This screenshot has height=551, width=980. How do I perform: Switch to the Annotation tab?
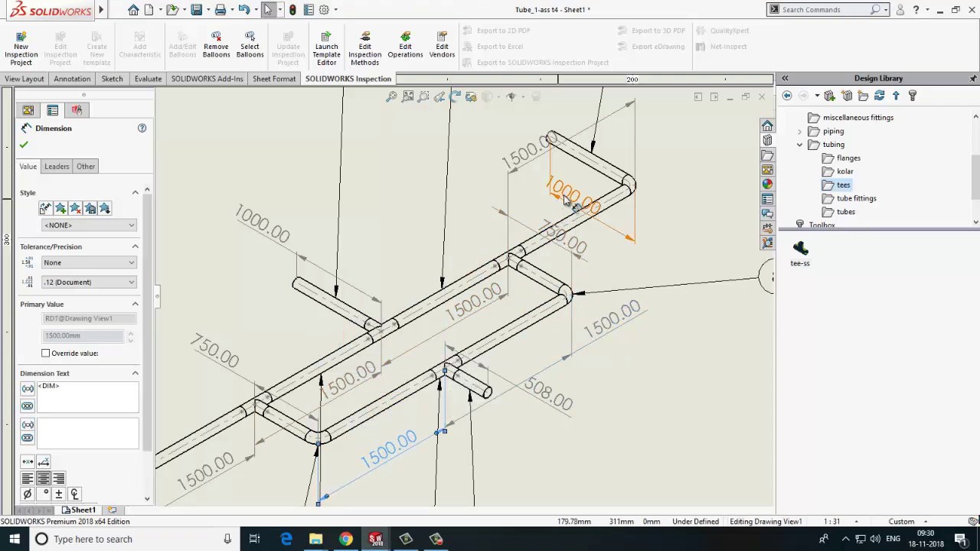72,79
